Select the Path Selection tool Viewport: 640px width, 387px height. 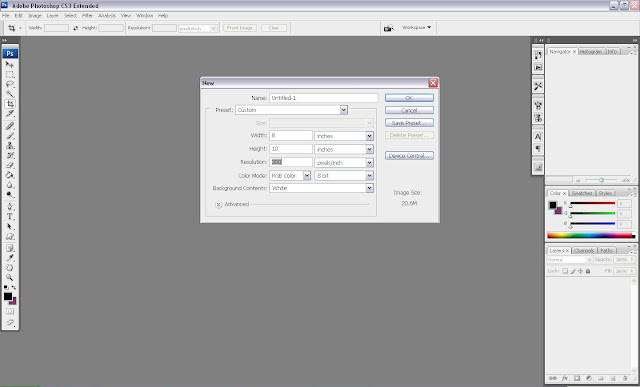pyautogui.click(x=10, y=227)
